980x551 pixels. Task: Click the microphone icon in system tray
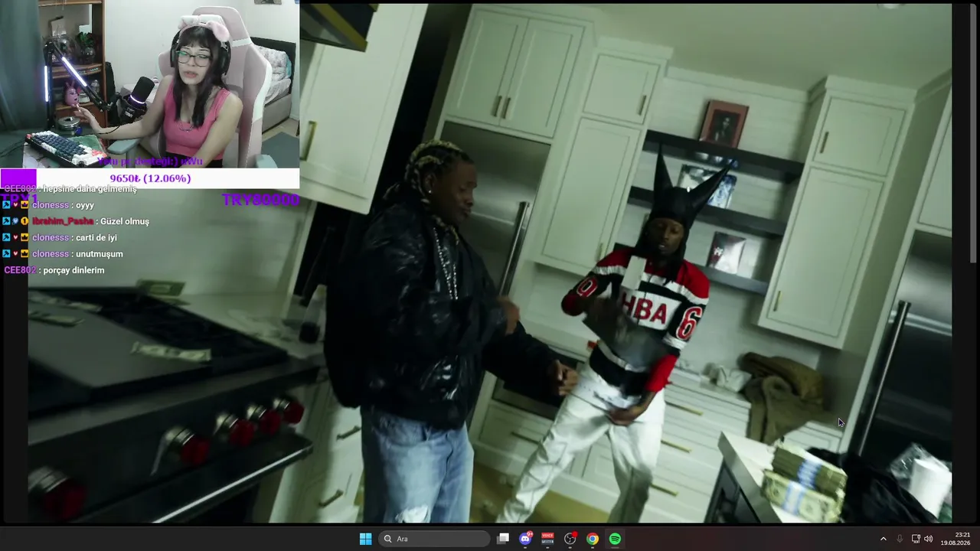[900, 539]
